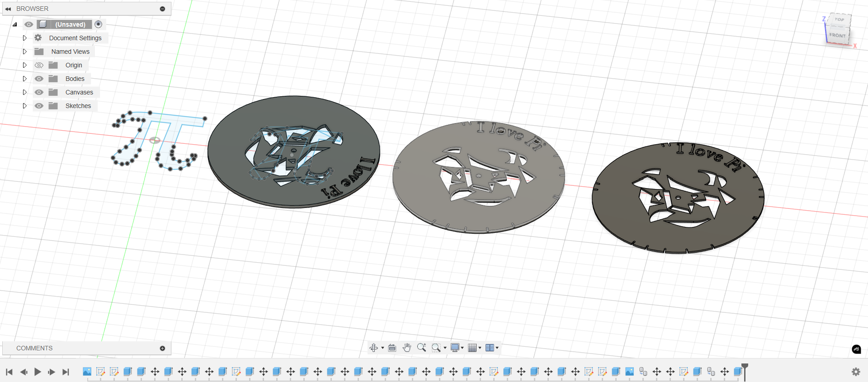Open the Orbit tool dropdown arrow
This screenshot has width=868, height=382.
tap(382, 348)
